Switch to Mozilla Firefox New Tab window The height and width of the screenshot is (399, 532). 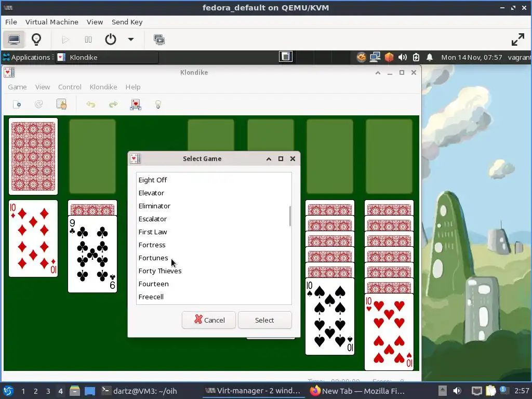point(357,391)
